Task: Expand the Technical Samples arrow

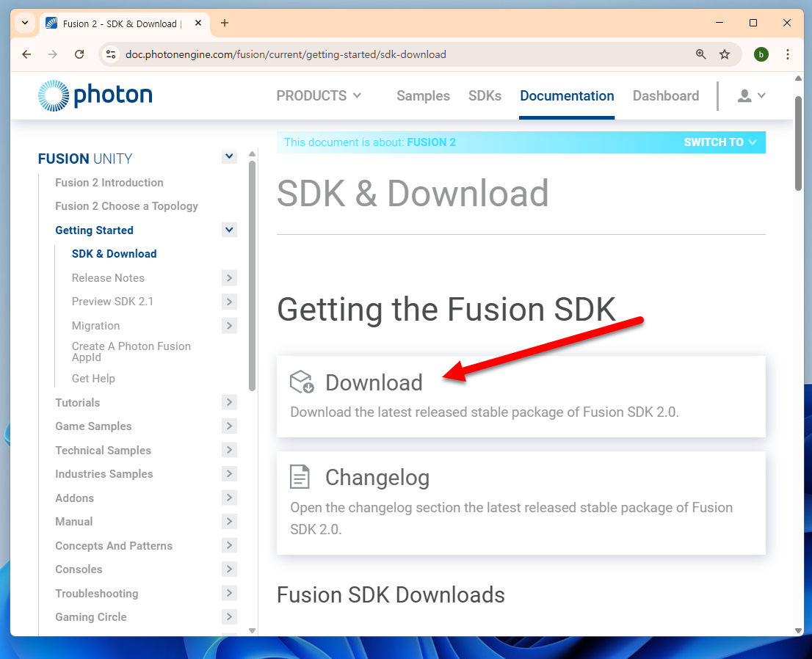Action: point(229,450)
